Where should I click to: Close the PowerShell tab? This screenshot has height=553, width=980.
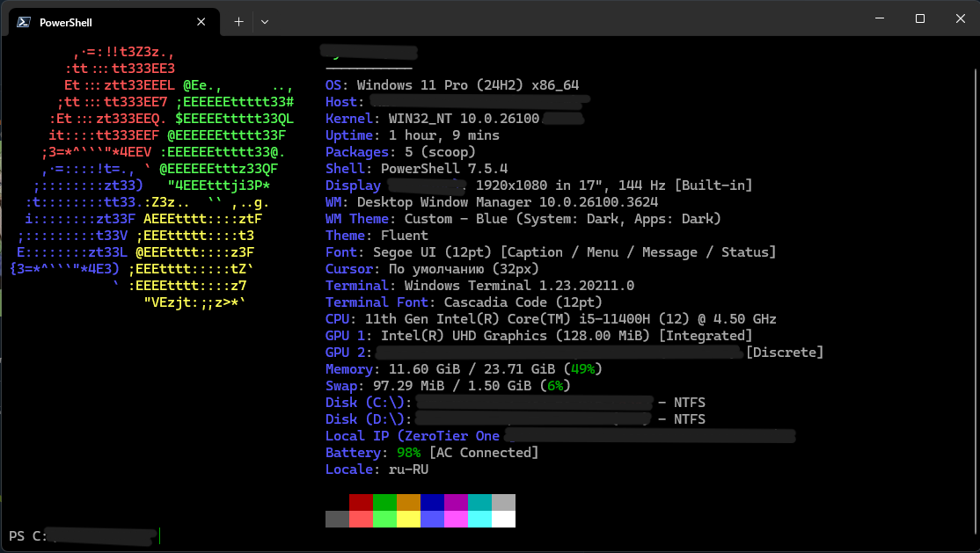pos(201,22)
